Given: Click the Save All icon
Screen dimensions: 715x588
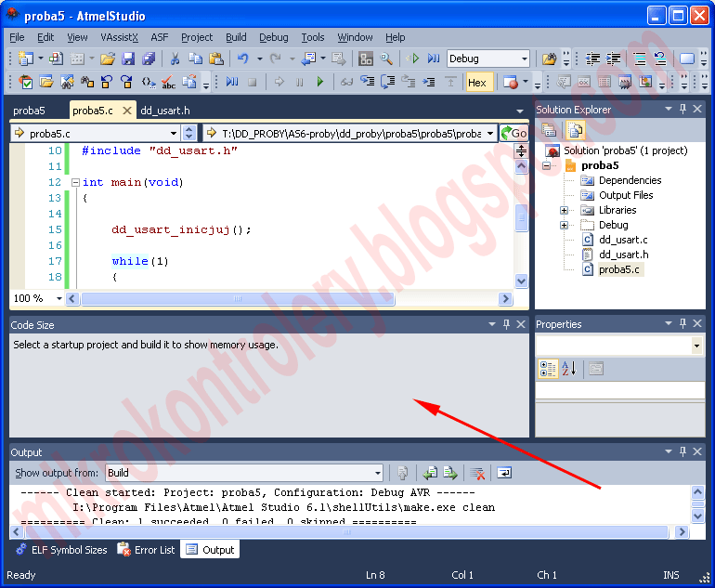Looking at the screenshot, I should coord(149,59).
